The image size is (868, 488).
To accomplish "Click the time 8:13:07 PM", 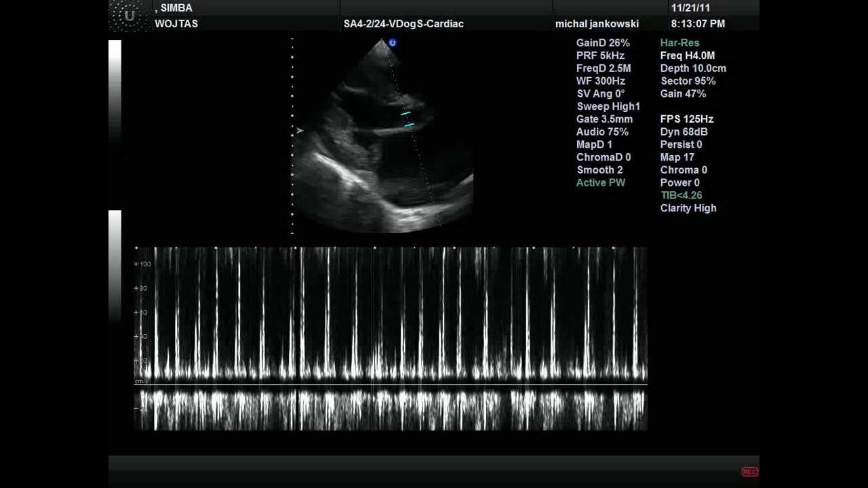I will click(x=698, y=24).
